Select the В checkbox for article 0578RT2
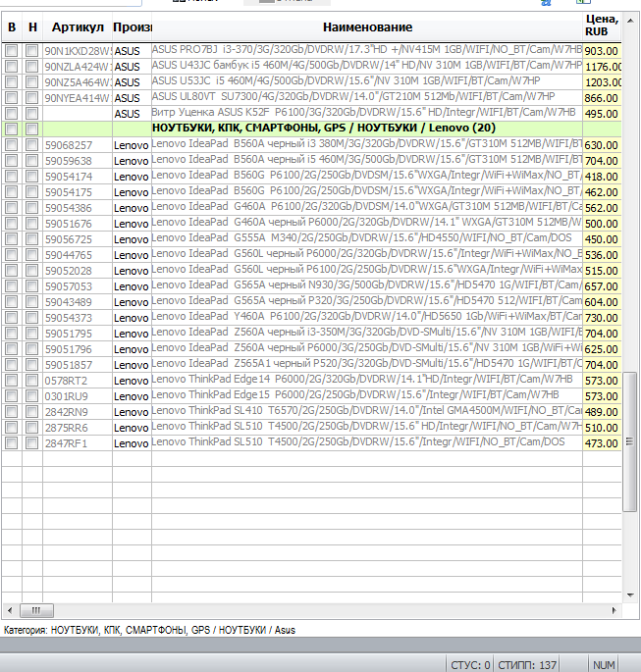Screen dimensions: 641x672 pyautogui.click(x=12, y=381)
